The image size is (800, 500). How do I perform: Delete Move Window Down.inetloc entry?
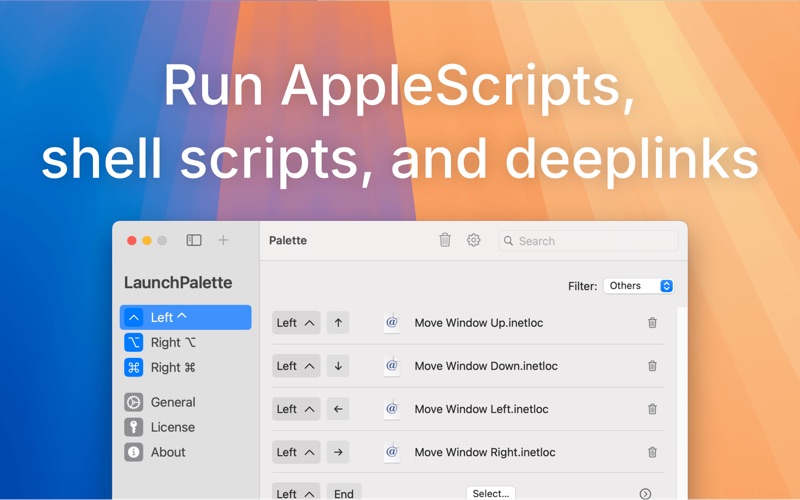[x=652, y=366]
